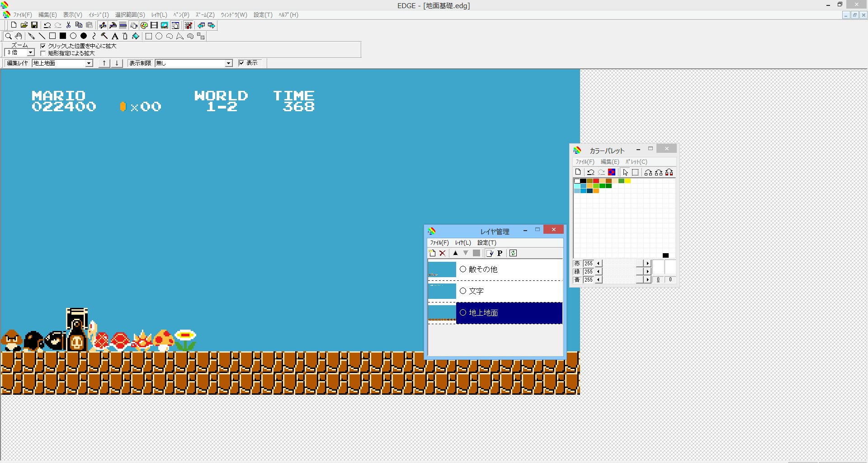Select the rectangular selection tool
This screenshot has width=868, height=463.
pyautogui.click(x=148, y=36)
